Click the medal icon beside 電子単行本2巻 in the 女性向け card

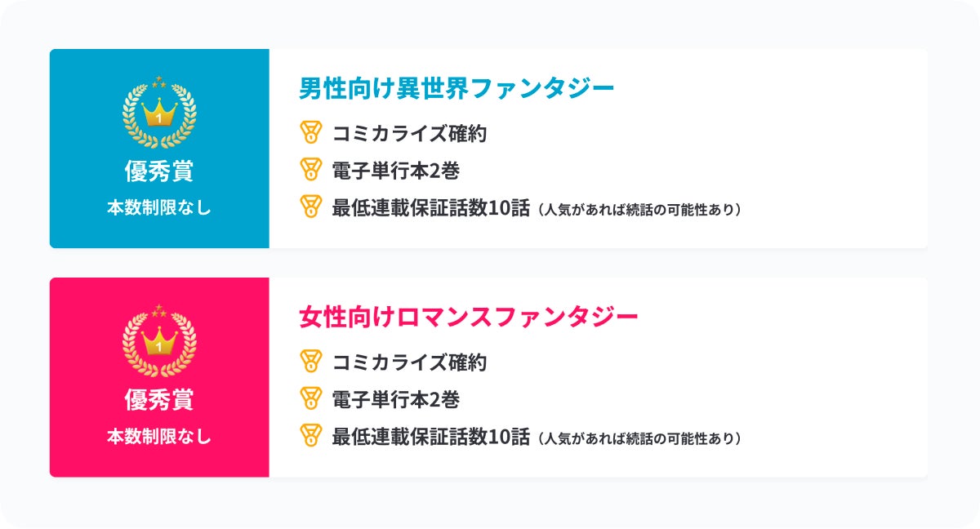coord(311,398)
